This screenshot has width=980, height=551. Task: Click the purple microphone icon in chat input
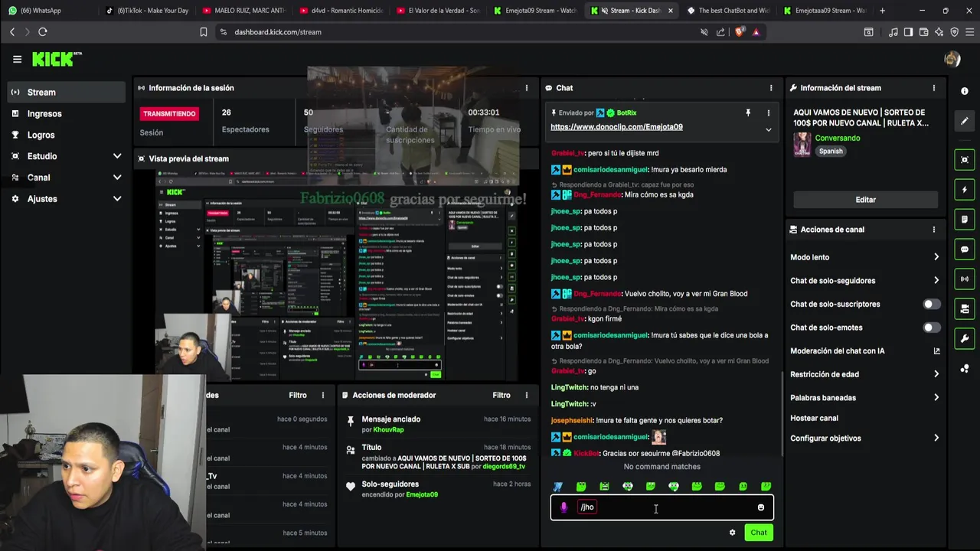pos(564,507)
